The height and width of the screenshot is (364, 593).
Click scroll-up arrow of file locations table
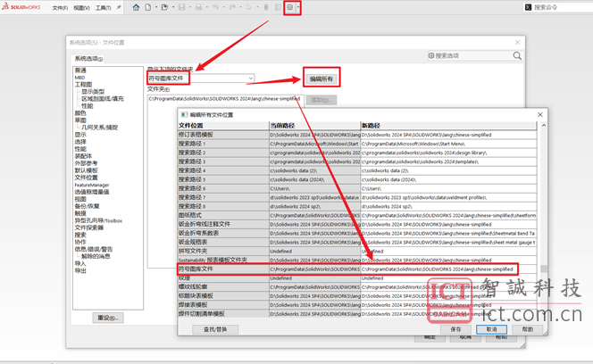click(544, 126)
